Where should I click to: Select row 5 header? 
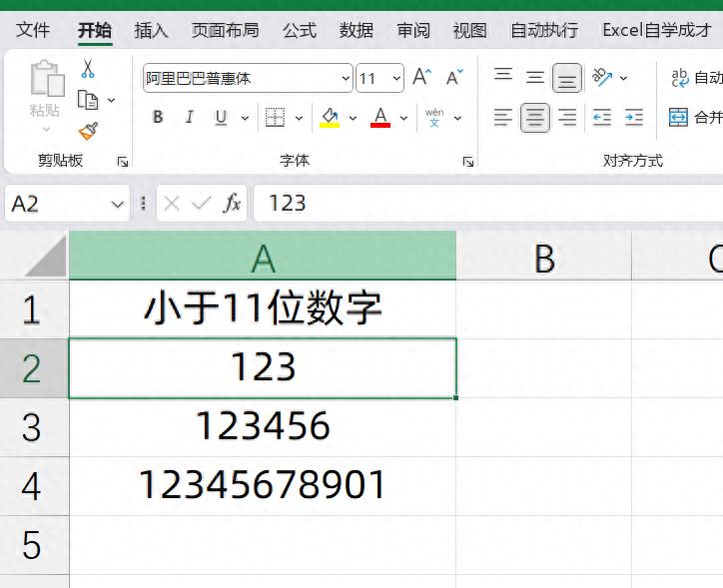click(34, 545)
